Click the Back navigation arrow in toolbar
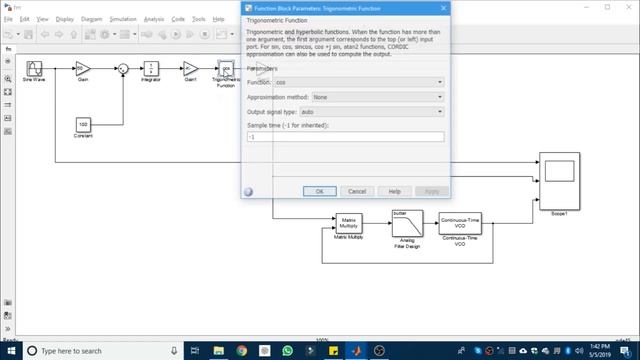The image size is (640, 360). 44,35
